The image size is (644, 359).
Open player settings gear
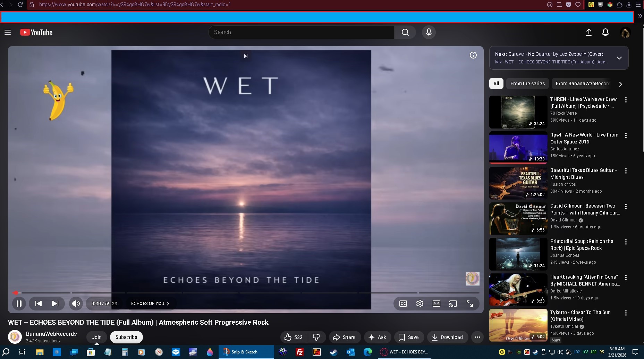(x=420, y=304)
